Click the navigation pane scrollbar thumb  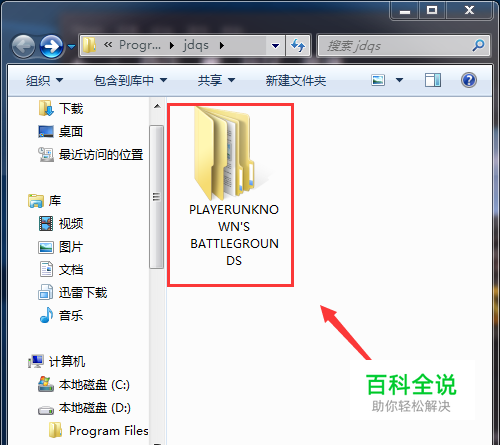point(156,197)
